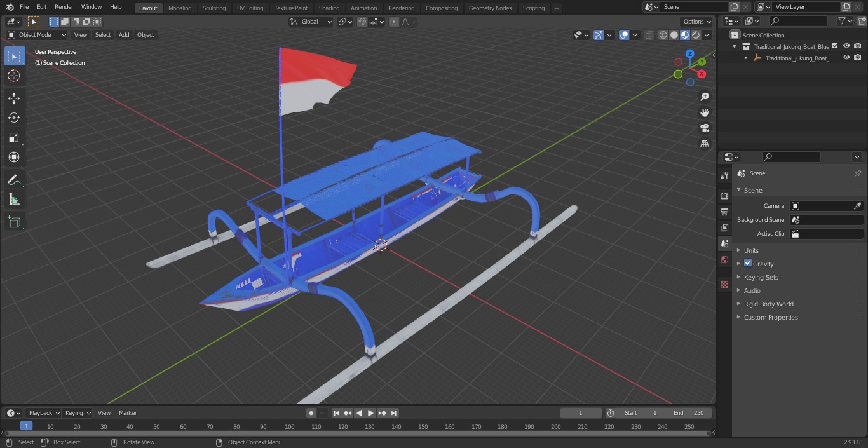Open the Options dropdown
Screen dimensions: 868x448
(x=697, y=22)
